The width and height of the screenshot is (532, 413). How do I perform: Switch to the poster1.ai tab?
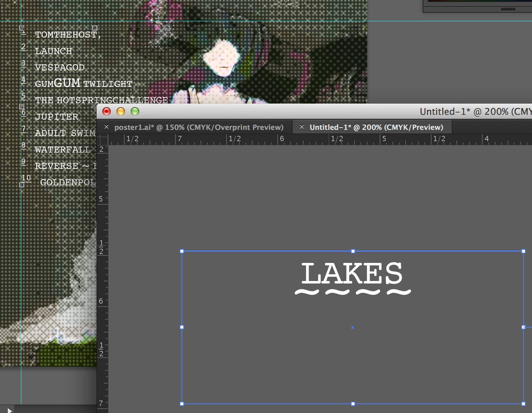(199, 127)
